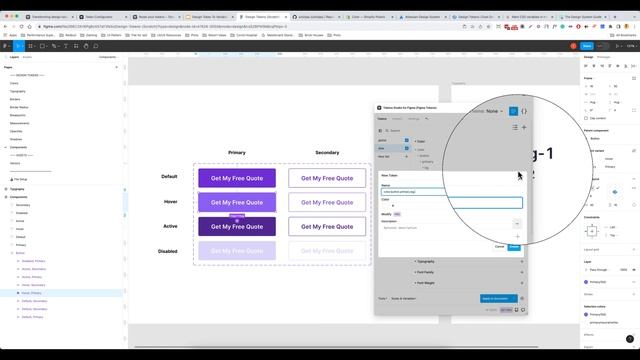Open a new Chrome tab
The height and width of the screenshot is (360, 640).
tap(615, 17)
